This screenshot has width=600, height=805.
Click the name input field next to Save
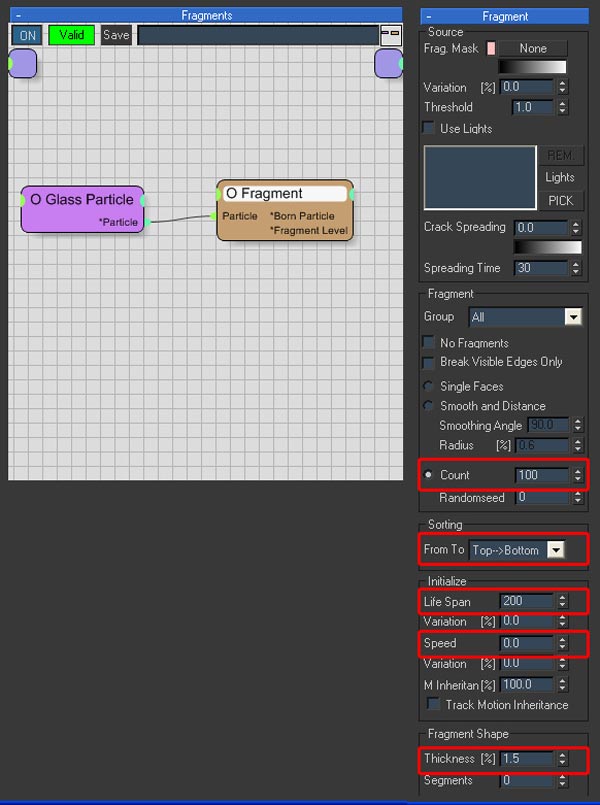tap(258, 35)
